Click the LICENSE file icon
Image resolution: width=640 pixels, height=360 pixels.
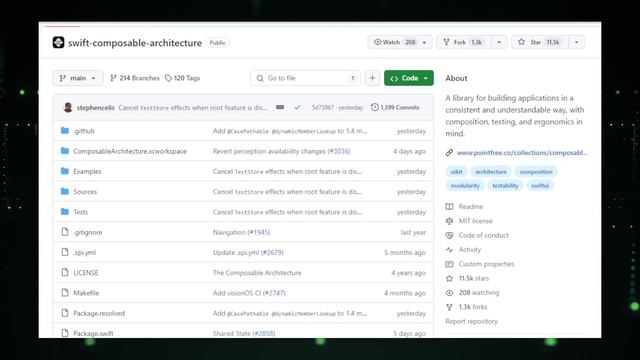tap(65, 272)
